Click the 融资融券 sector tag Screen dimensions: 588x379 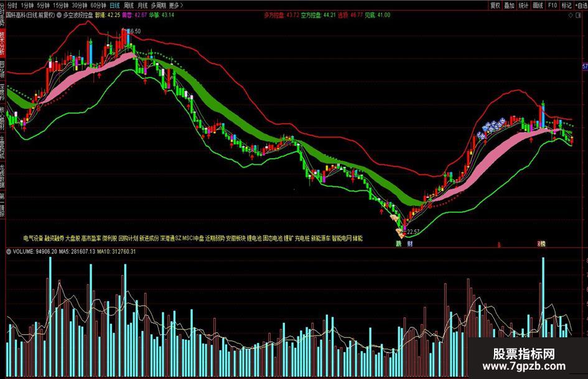[x=54, y=238]
